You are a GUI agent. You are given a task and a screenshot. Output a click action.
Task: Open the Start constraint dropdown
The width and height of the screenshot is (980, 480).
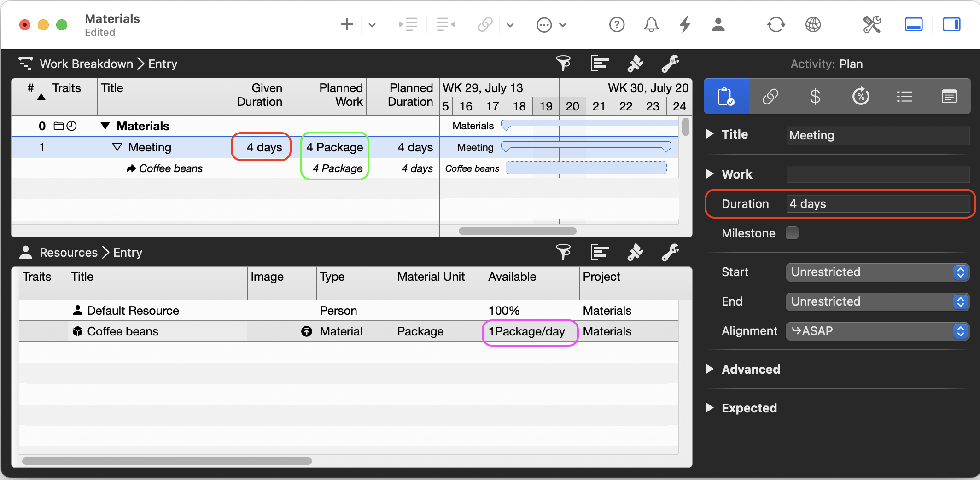click(877, 272)
